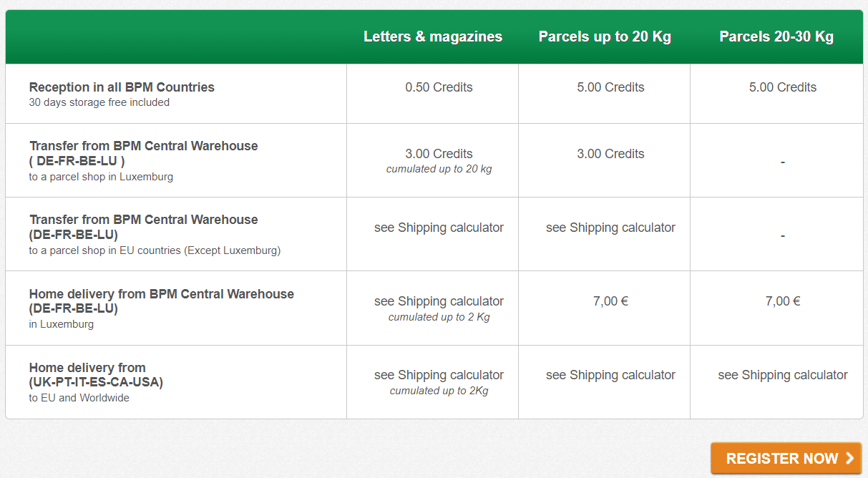Click 7,00 € under Parcels 20-30 Kg
The image size is (868, 478).
click(x=783, y=301)
